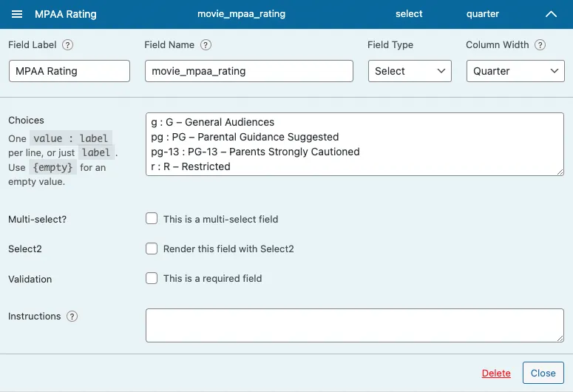Click into the Field Label input
573x392 pixels.
(69, 71)
